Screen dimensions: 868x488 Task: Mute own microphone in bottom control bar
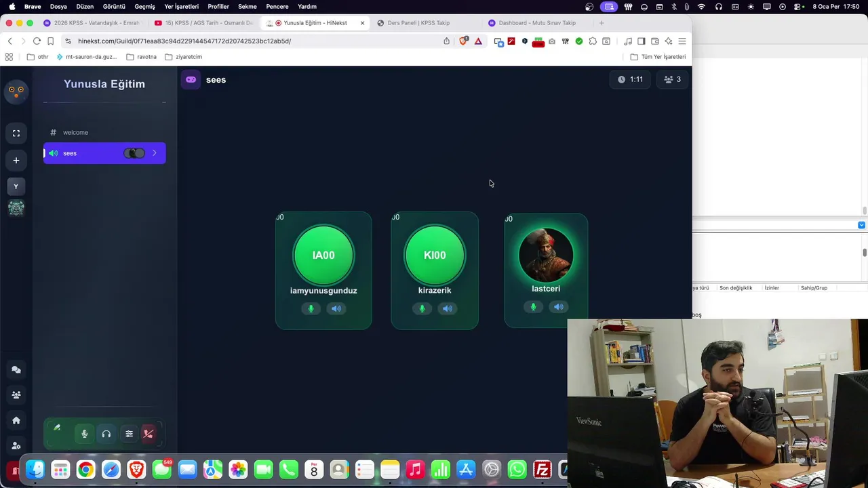pos(85,434)
